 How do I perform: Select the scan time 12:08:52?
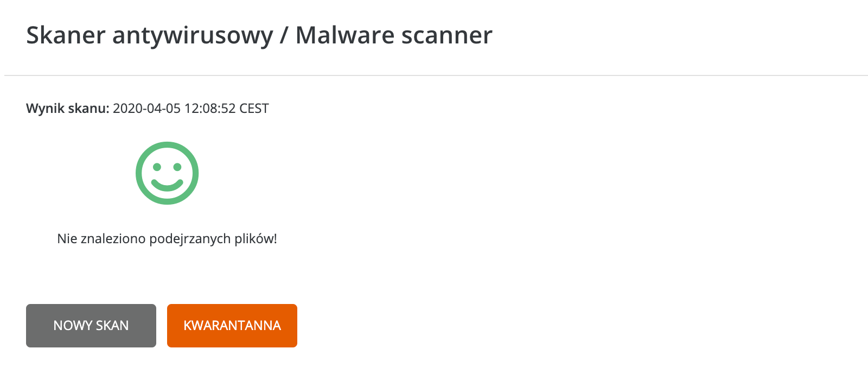click(210, 109)
